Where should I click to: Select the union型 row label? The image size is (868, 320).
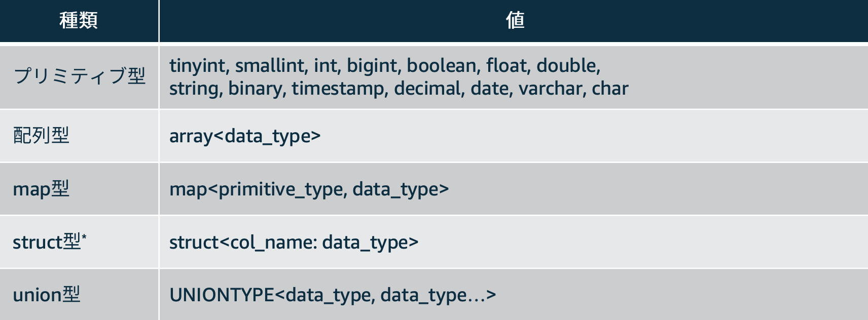point(47,295)
